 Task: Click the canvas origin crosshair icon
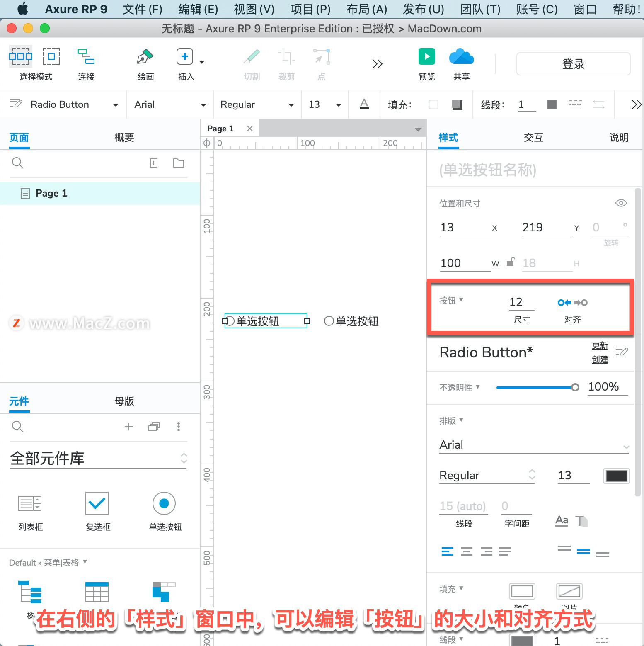[207, 143]
